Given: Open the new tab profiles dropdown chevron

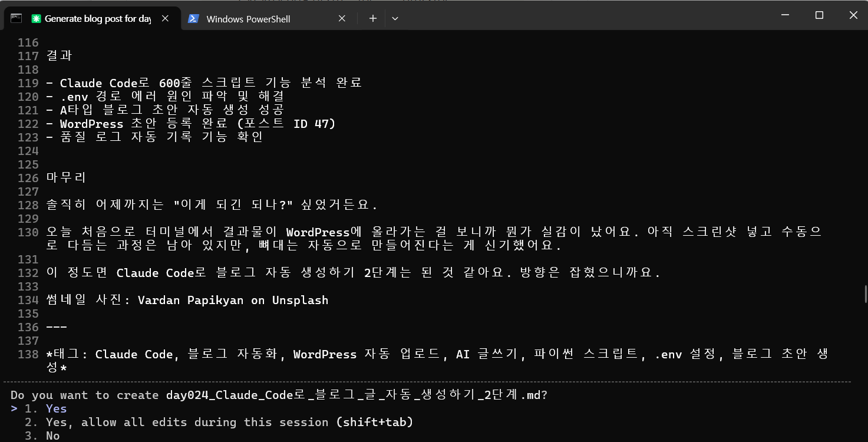Looking at the screenshot, I should (x=395, y=18).
